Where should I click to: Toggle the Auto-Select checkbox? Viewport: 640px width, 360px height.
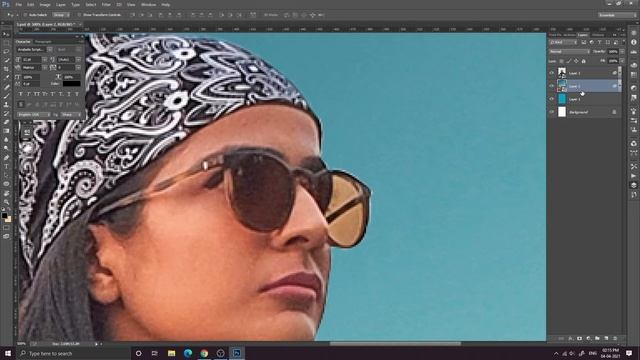click(x=25, y=15)
